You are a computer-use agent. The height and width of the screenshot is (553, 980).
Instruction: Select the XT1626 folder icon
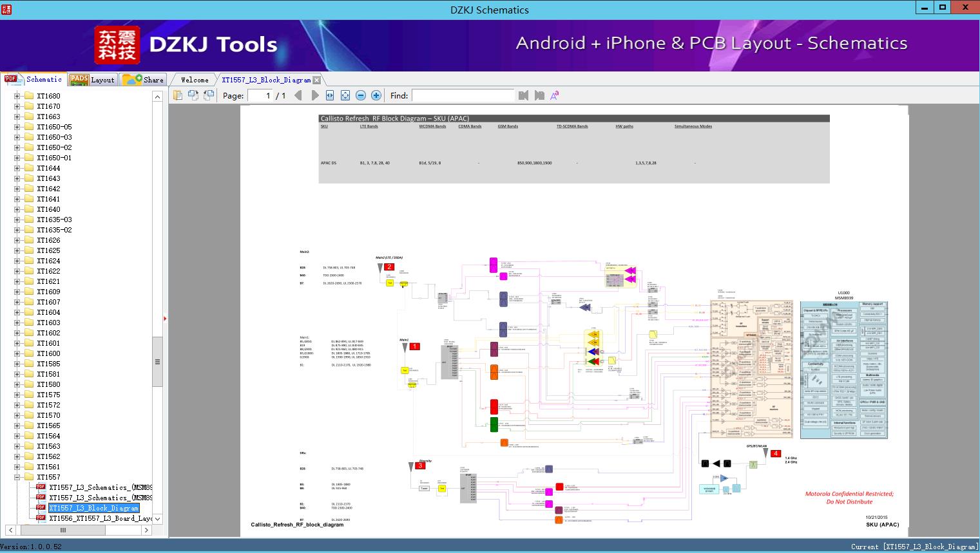28,240
